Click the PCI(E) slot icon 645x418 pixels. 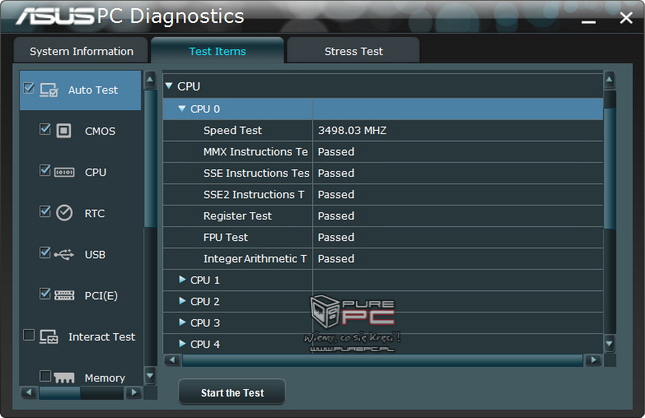coord(64,295)
